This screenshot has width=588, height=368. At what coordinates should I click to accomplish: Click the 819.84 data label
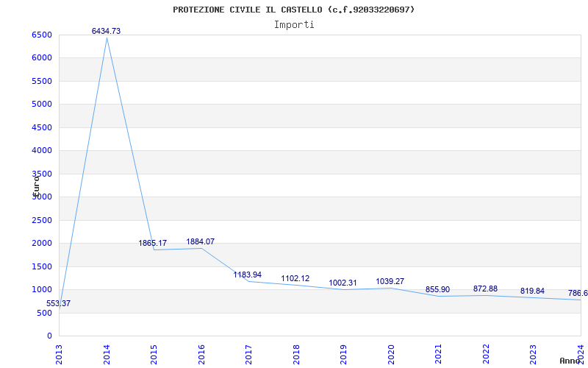click(532, 291)
